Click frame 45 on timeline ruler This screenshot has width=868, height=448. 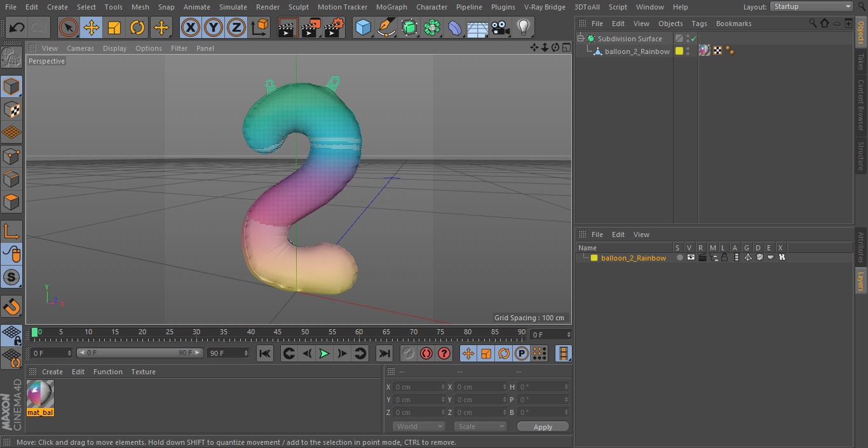point(278,332)
